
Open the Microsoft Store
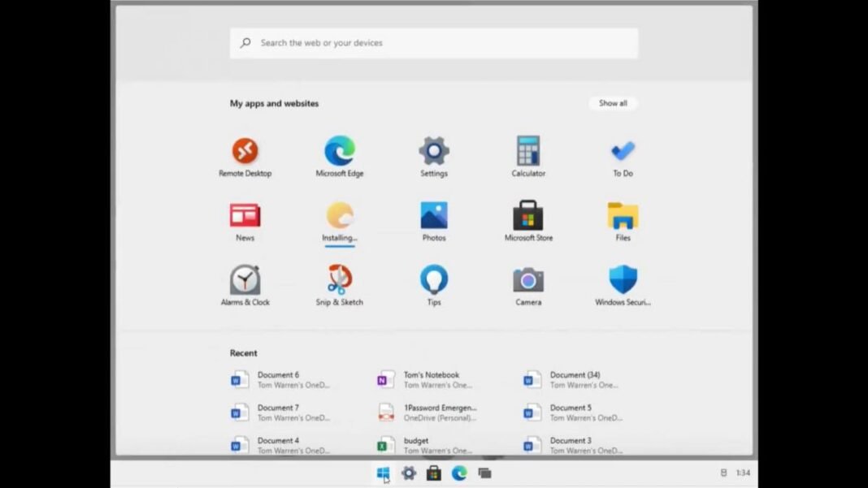coord(527,216)
